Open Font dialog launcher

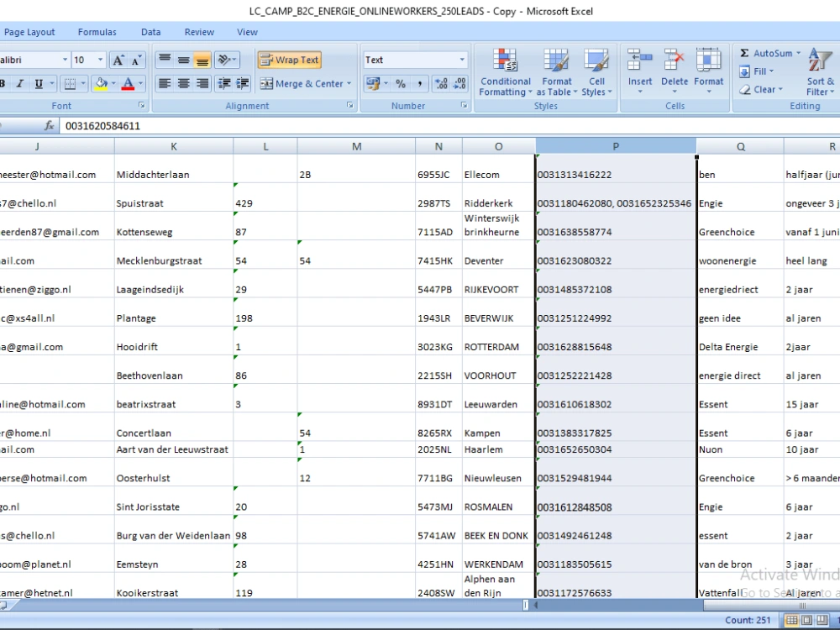141,106
